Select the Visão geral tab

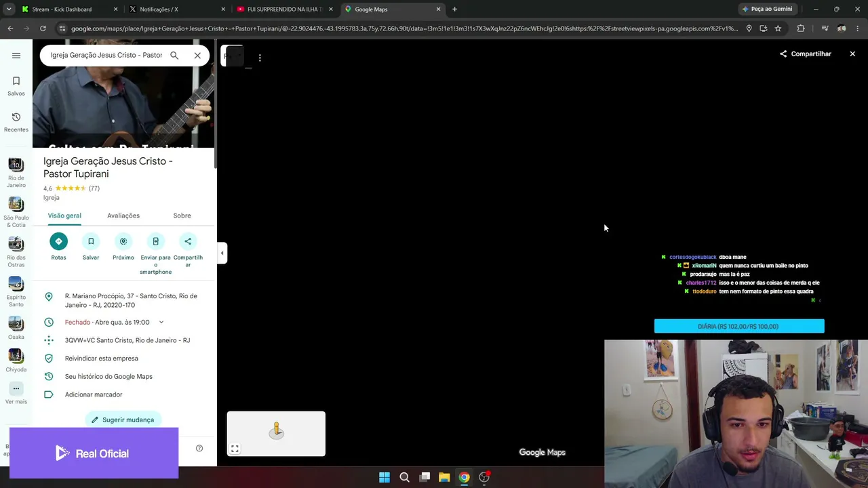click(x=64, y=216)
